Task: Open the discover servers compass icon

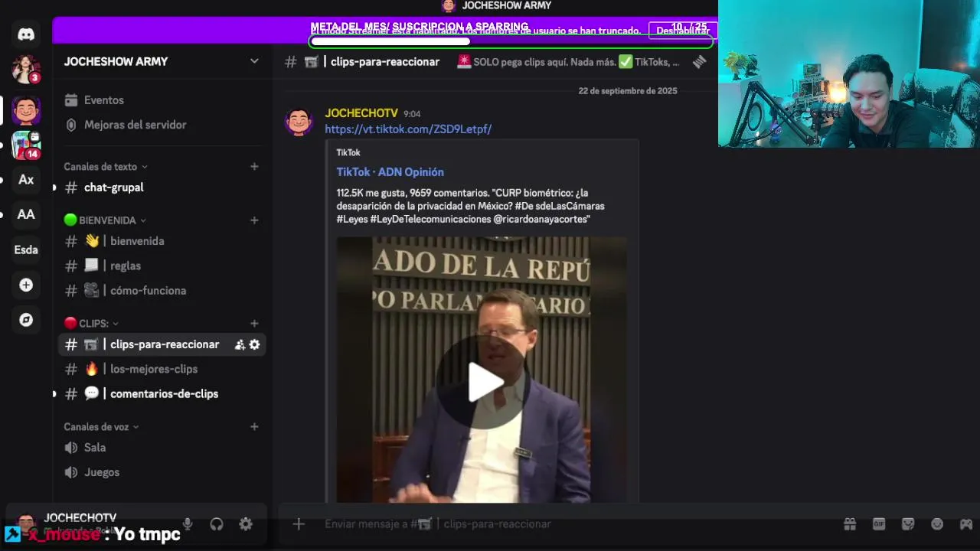Action: (x=26, y=320)
